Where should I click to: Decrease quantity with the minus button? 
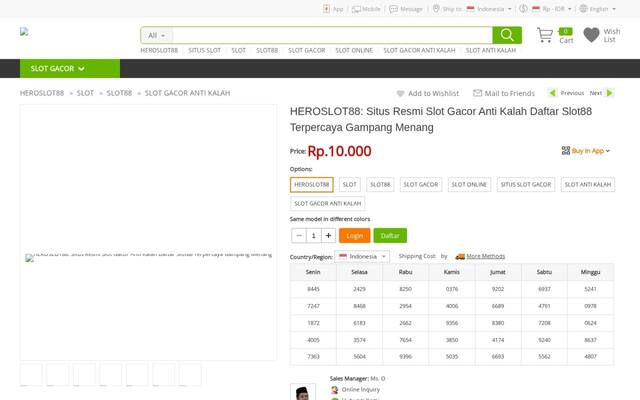tap(299, 236)
